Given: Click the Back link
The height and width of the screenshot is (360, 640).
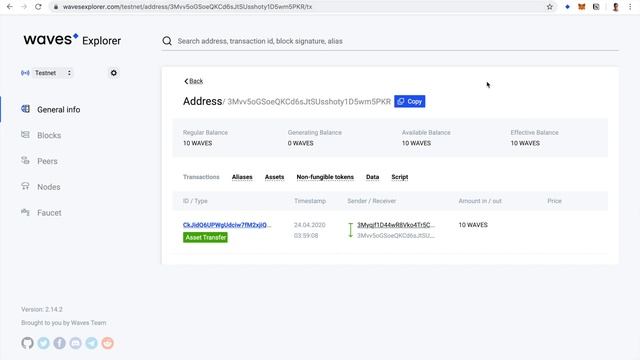Looking at the screenshot, I should (x=193, y=81).
